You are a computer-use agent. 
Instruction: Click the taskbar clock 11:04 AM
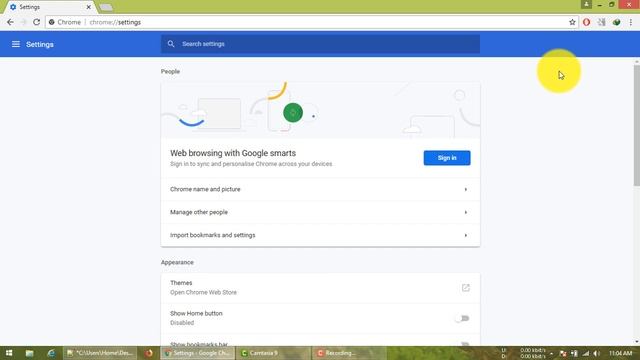pyautogui.click(x=620, y=353)
